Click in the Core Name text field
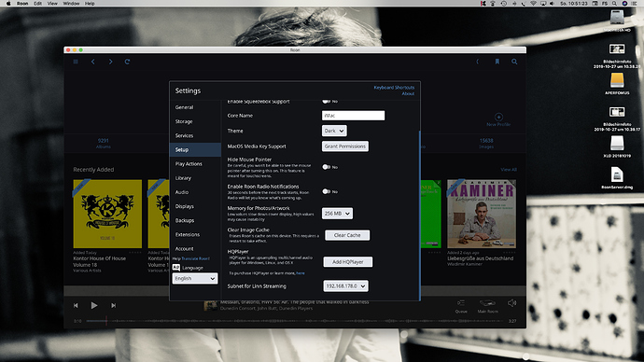The height and width of the screenshot is (362, 644). [353, 116]
